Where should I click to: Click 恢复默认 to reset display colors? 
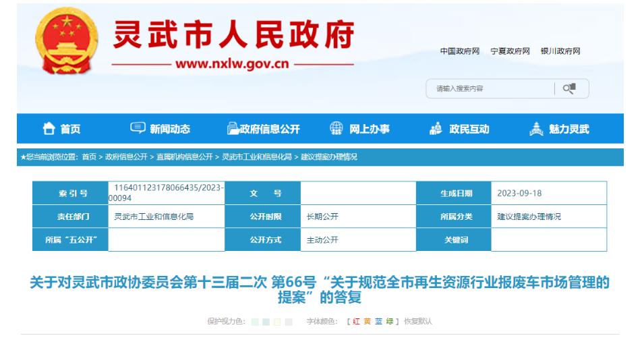pyautogui.click(x=418, y=322)
